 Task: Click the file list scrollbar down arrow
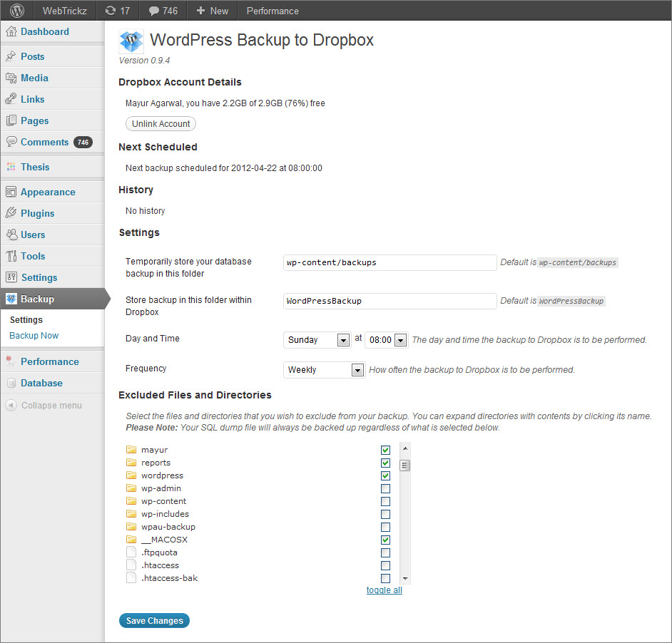tap(405, 578)
